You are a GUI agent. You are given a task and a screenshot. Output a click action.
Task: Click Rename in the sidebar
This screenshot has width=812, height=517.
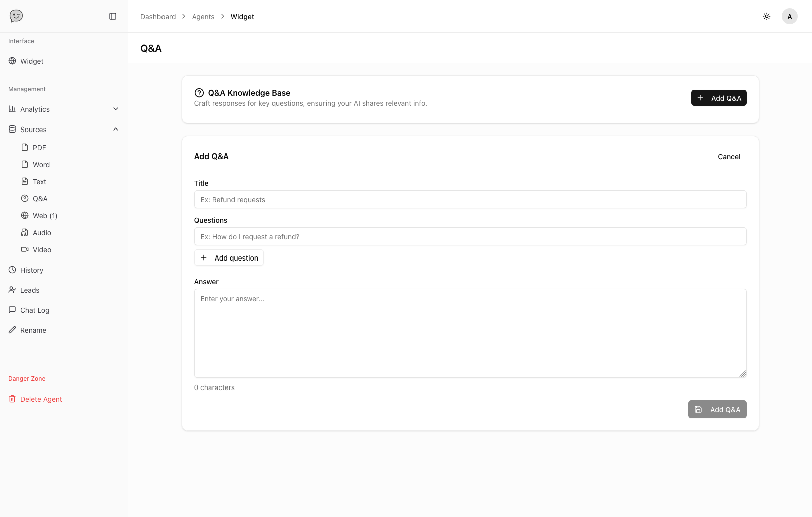[x=33, y=330]
